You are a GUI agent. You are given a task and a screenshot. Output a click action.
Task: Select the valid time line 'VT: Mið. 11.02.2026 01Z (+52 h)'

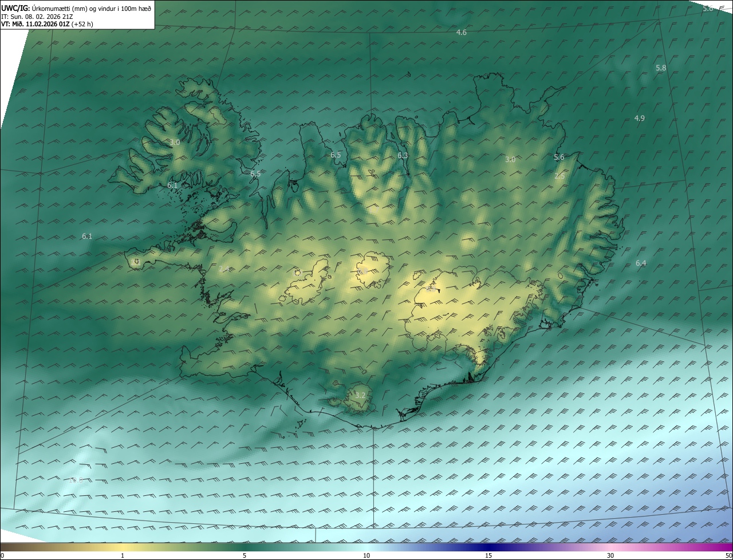47,24
